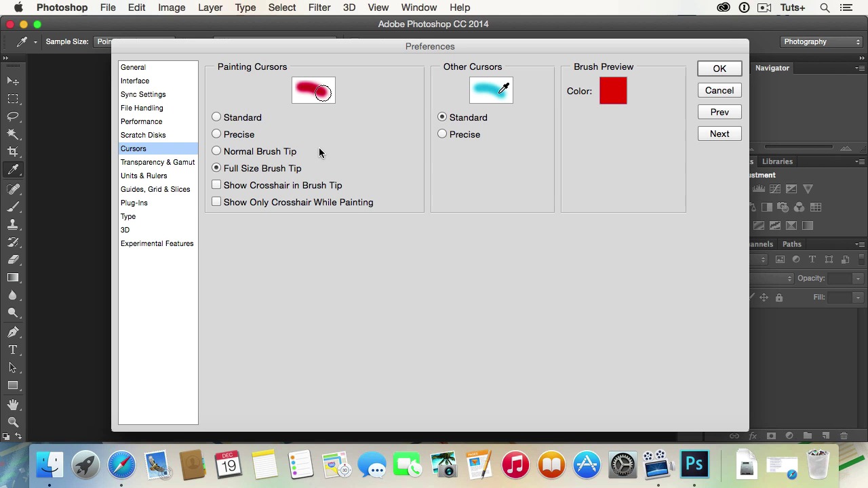868x488 pixels.
Task: Click the Navigator zoom slider
Action: point(798,147)
